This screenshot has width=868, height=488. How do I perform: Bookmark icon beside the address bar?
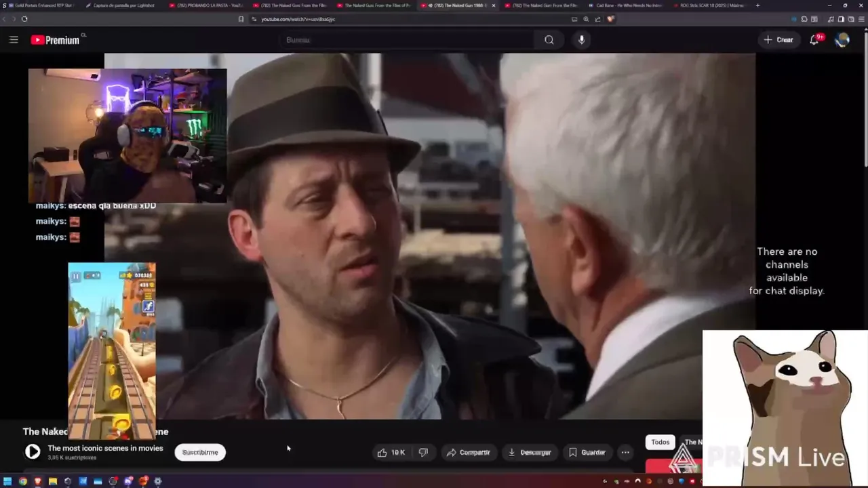[x=241, y=19]
